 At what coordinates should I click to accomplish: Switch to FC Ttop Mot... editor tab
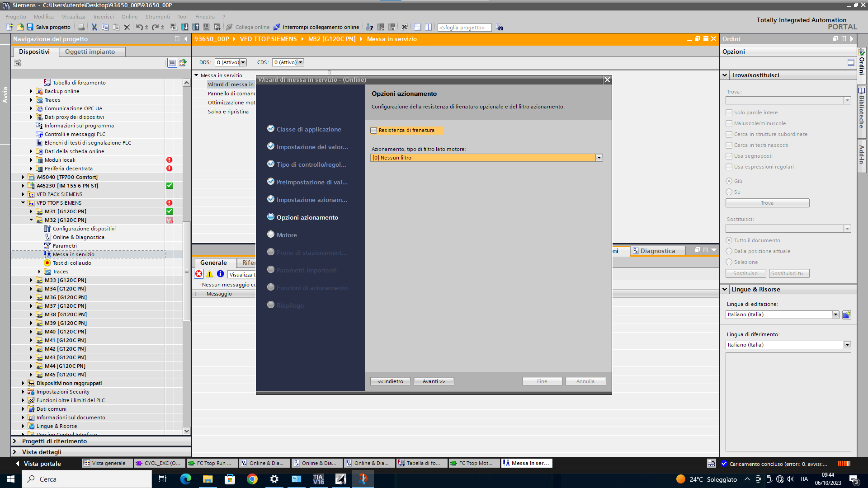pyautogui.click(x=474, y=463)
